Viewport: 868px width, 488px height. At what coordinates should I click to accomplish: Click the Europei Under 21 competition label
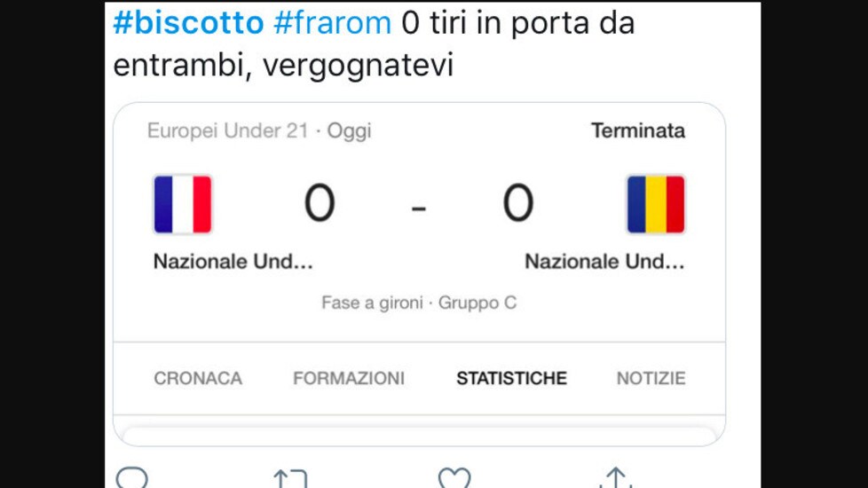(227, 130)
